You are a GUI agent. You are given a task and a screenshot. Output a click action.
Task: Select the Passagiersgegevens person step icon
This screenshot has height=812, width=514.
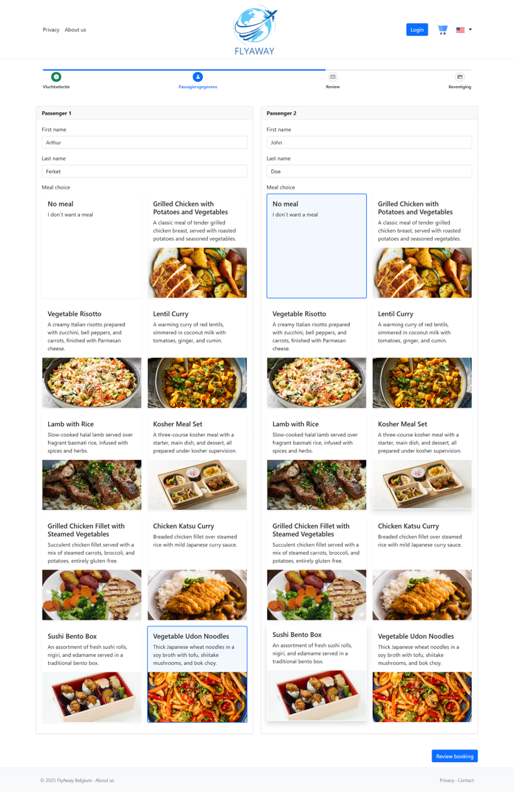click(198, 77)
